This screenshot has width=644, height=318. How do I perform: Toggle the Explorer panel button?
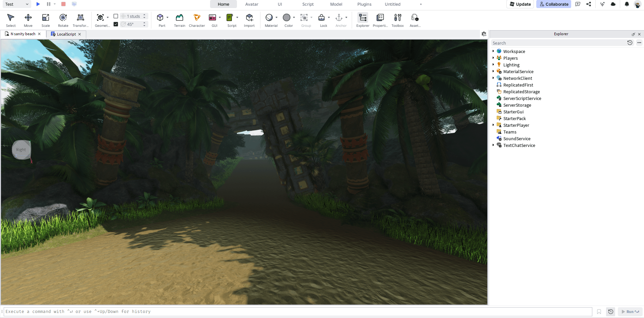coord(363,20)
